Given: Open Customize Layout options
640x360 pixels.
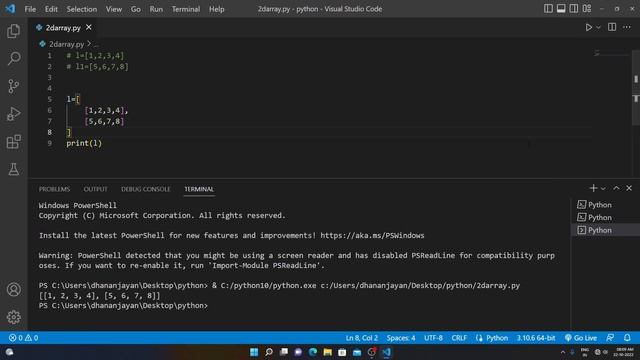Looking at the screenshot, I should click(587, 9).
